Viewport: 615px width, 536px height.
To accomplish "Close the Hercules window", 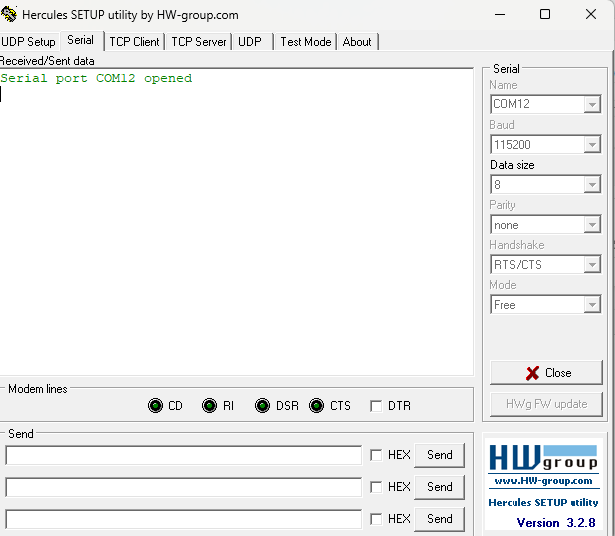I will click(591, 15).
